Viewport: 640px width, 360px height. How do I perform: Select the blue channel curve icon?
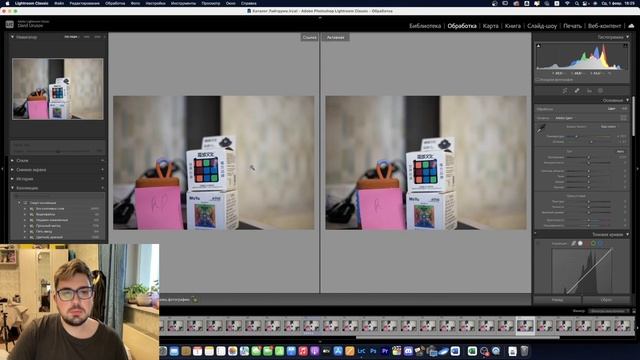[x=600, y=243]
